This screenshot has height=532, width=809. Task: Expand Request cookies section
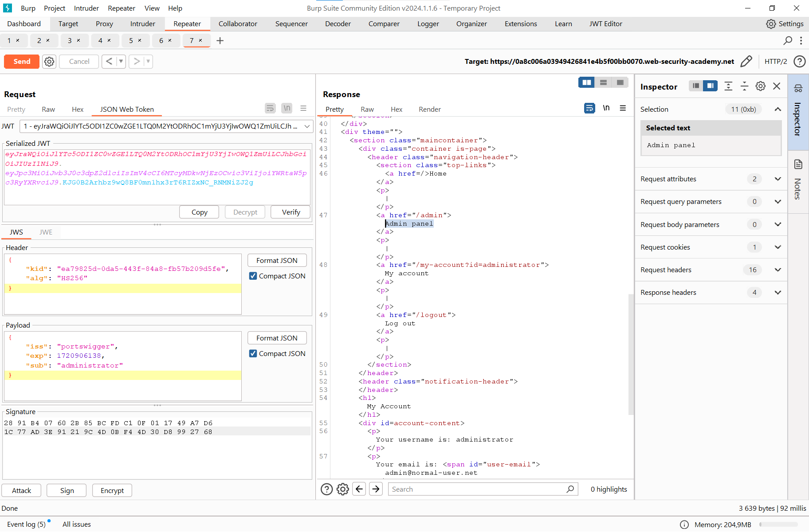pos(778,247)
